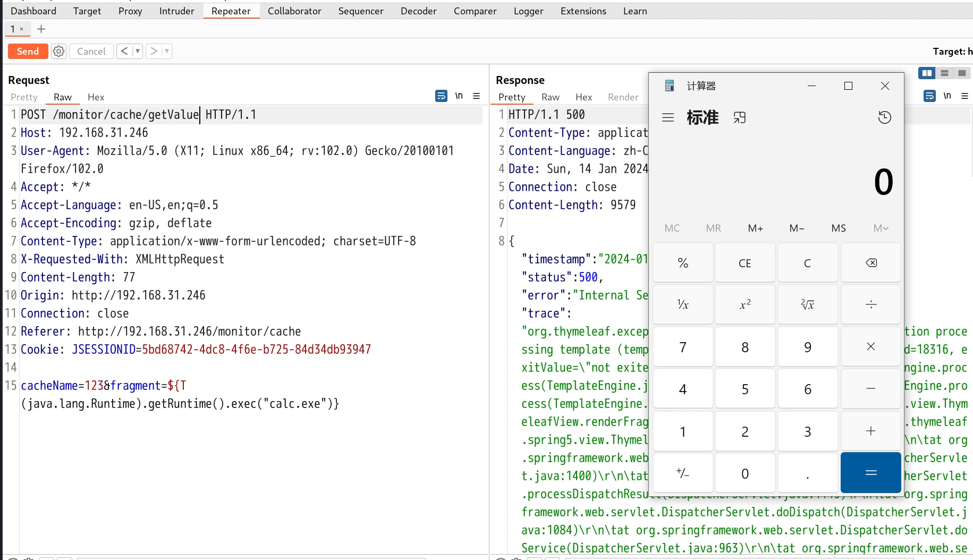This screenshot has width=973, height=560.
Task: Open Request panel hamburger options menu
Action: (477, 96)
